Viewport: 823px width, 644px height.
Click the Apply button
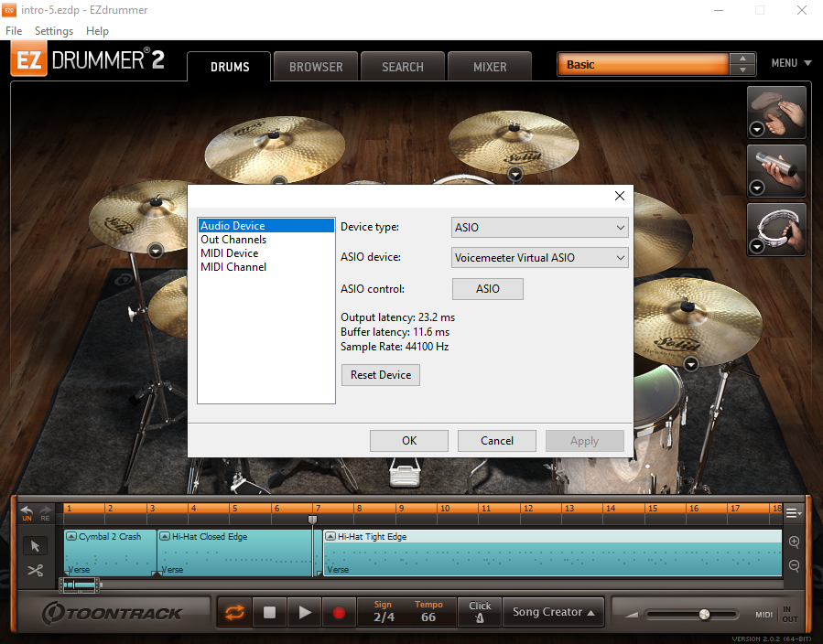pos(585,441)
